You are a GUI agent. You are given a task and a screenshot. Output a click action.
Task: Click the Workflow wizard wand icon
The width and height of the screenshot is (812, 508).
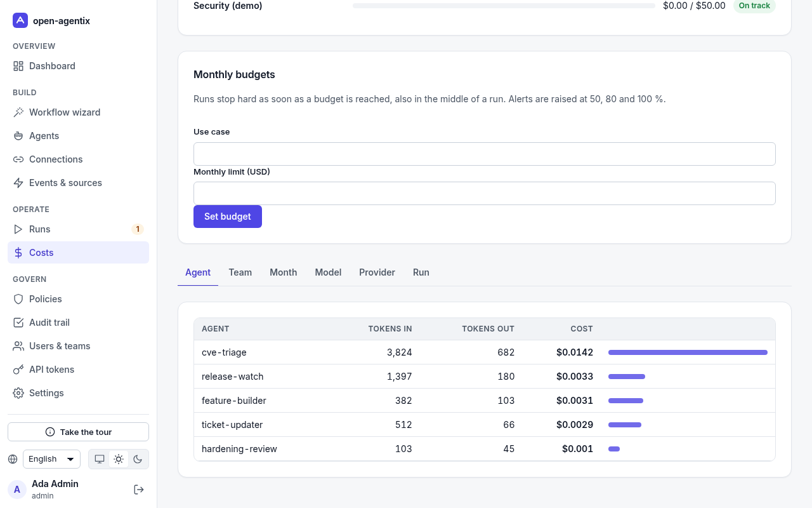pyautogui.click(x=18, y=112)
